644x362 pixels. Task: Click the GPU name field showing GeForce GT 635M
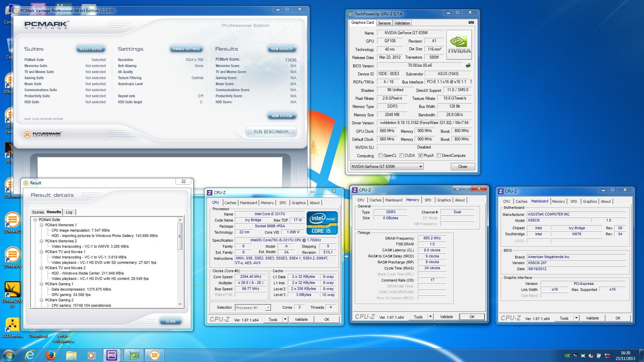pos(410,33)
